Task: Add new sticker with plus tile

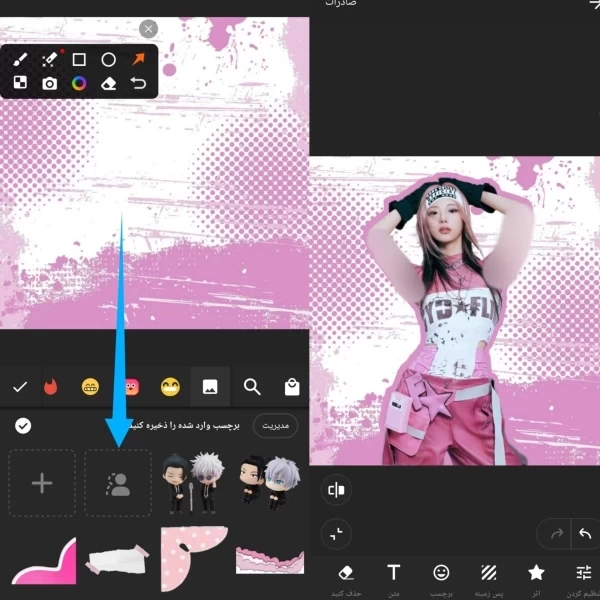Action: point(42,483)
